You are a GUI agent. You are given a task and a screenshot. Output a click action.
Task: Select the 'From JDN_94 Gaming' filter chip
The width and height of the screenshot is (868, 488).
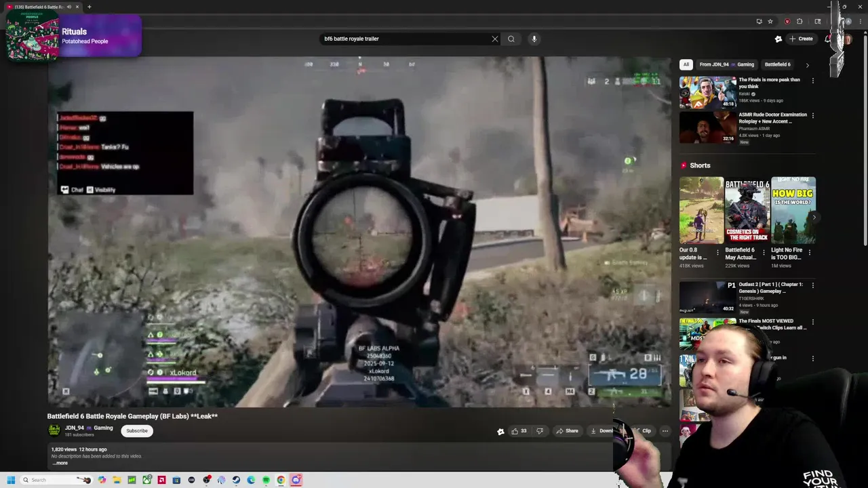[x=727, y=64]
